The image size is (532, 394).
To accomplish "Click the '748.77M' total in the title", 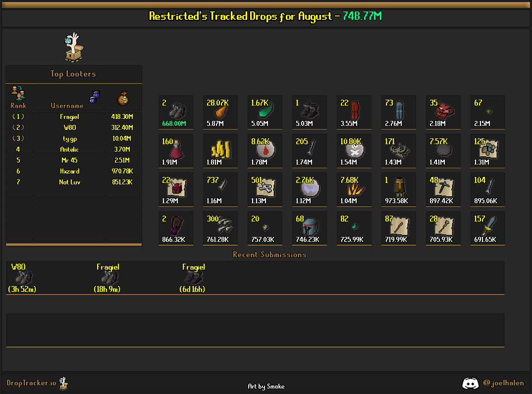I will (362, 16).
